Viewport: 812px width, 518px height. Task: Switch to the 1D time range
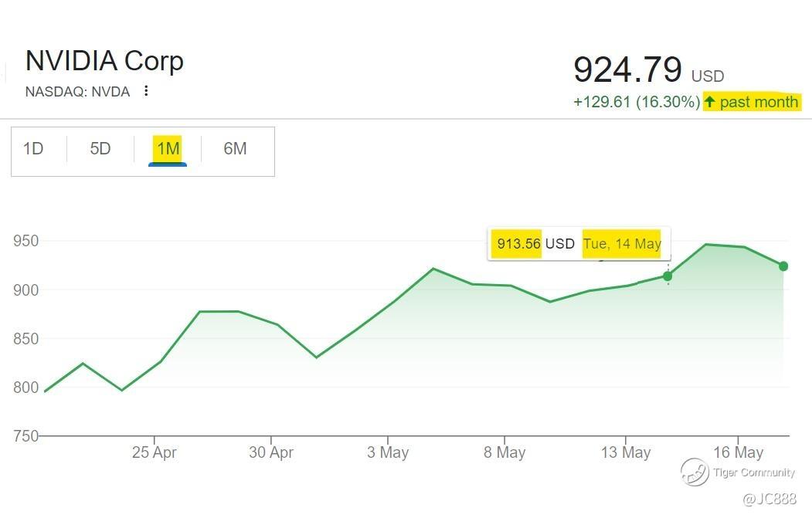33,149
